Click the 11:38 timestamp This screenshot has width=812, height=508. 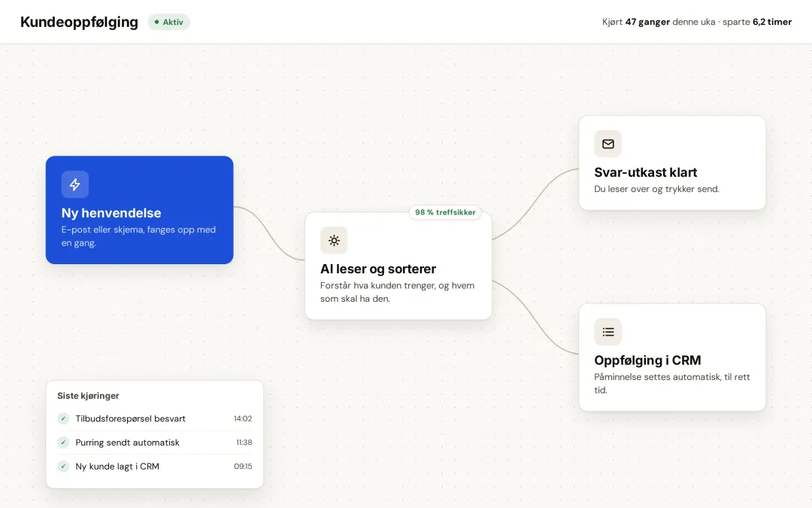point(244,443)
